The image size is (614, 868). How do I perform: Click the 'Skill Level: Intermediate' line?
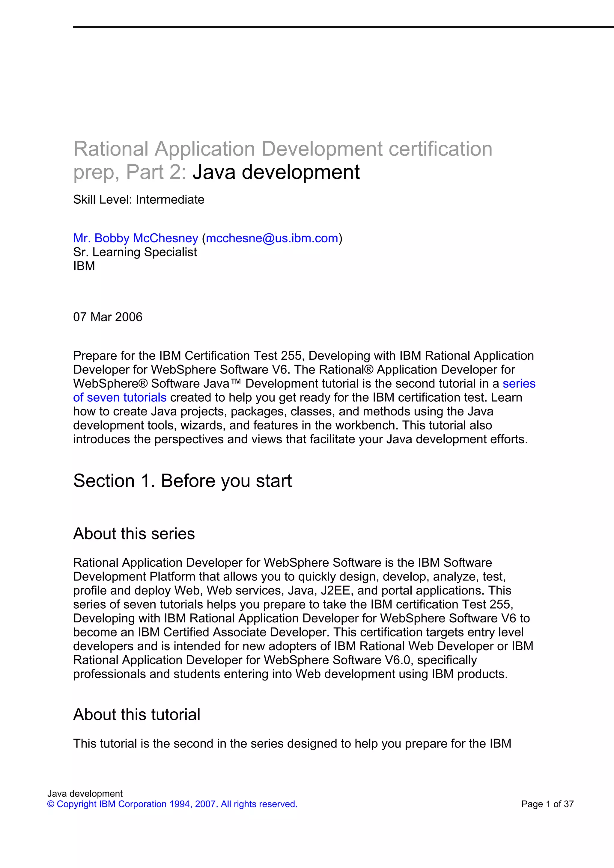[139, 199]
